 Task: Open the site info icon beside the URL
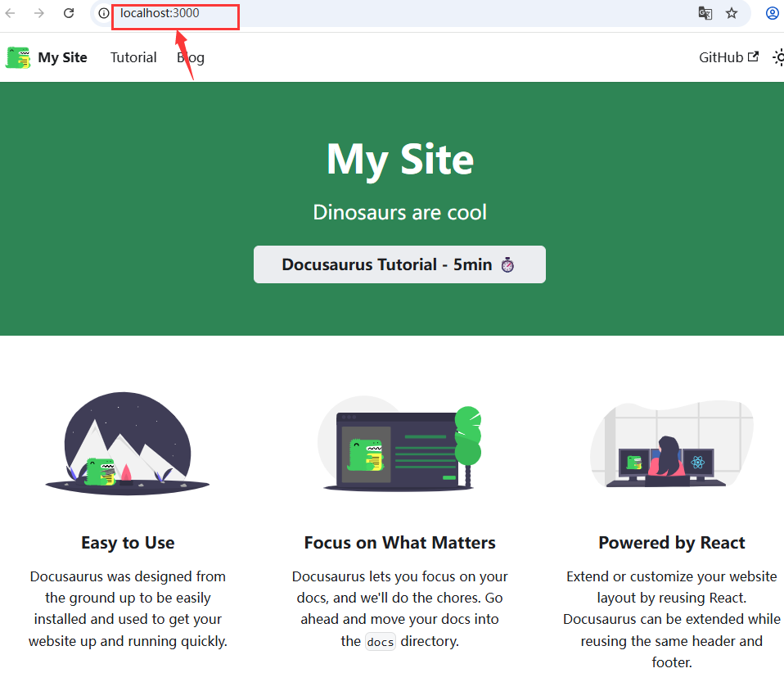pyautogui.click(x=103, y=13)
